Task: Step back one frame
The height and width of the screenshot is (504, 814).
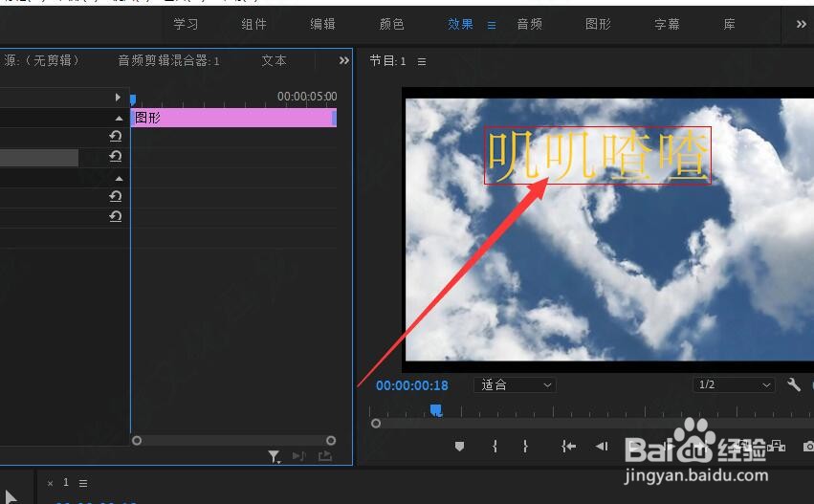Action: click(x=602, y=447)
